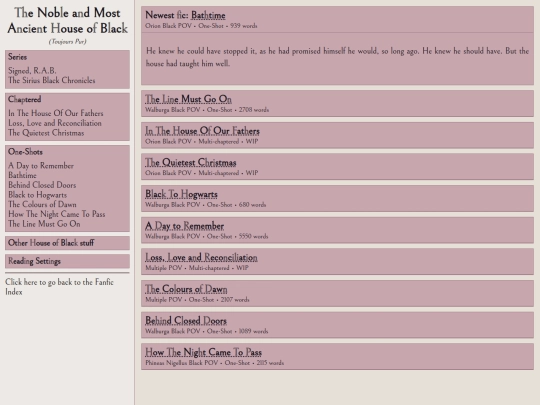Open Behind Closed Doors main card title
Viewport: 540px width, 405px height.
(186, 321)
